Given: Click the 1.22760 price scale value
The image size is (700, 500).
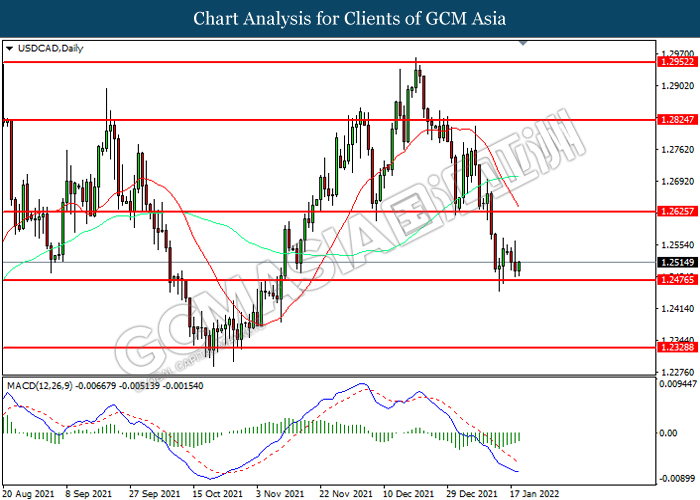Looking at the screenshot, I should click(677, 372).
